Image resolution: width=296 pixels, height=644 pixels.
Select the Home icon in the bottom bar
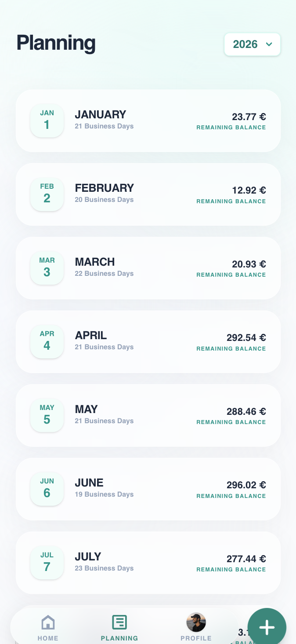(48, 622)
